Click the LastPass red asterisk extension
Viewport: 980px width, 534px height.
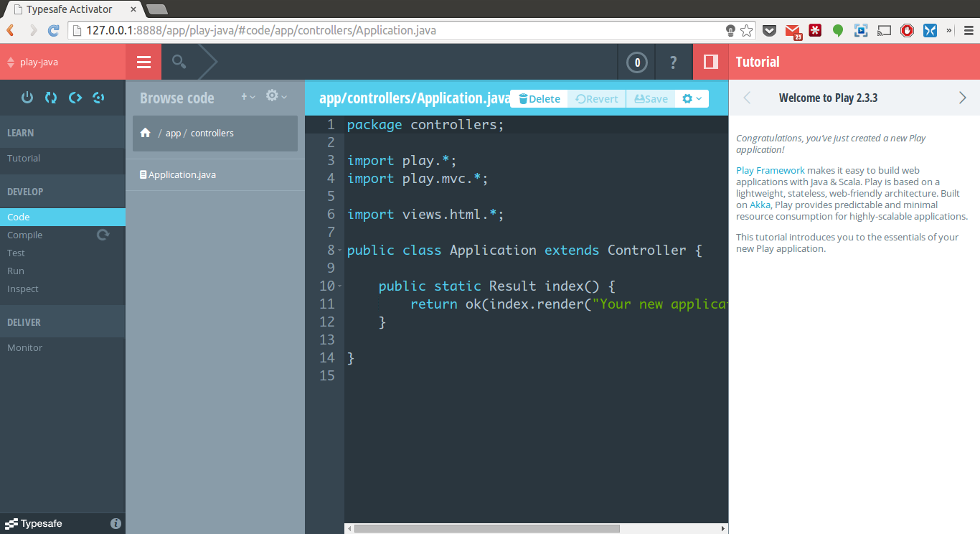(x=815, y=30)
